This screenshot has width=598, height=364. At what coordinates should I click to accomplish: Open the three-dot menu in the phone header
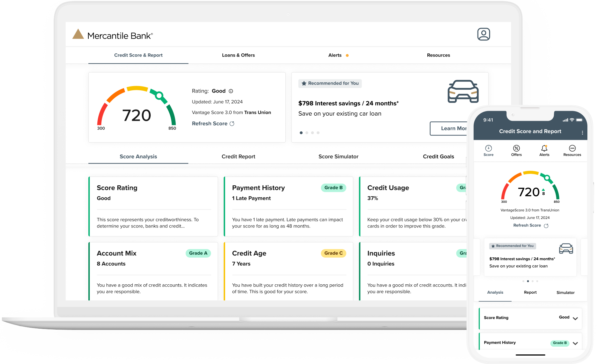pos(582,133)
